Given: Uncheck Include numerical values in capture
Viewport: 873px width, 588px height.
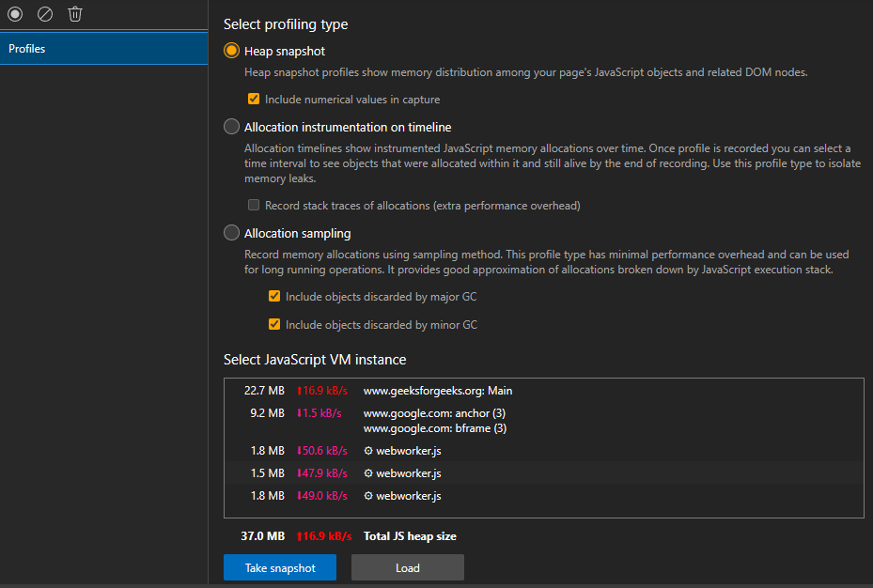Looking at the screenshot, I should tap(254, 99).
